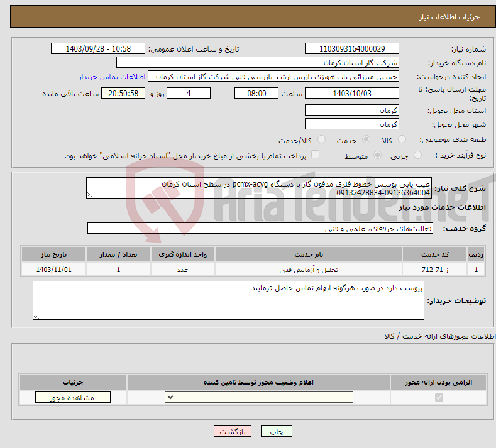Click the نام خدمت column header
This screenshot has height=448, width=496.
pos(309,254)
